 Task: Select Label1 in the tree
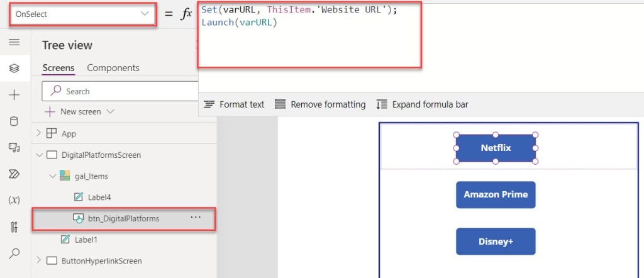pyautogui.click(x=86, y=240)
